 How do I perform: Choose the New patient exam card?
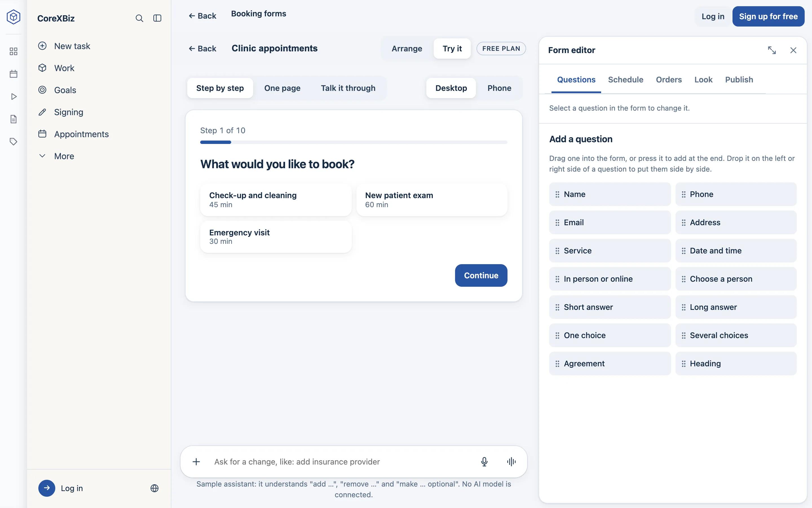click(x=432, y=200)
